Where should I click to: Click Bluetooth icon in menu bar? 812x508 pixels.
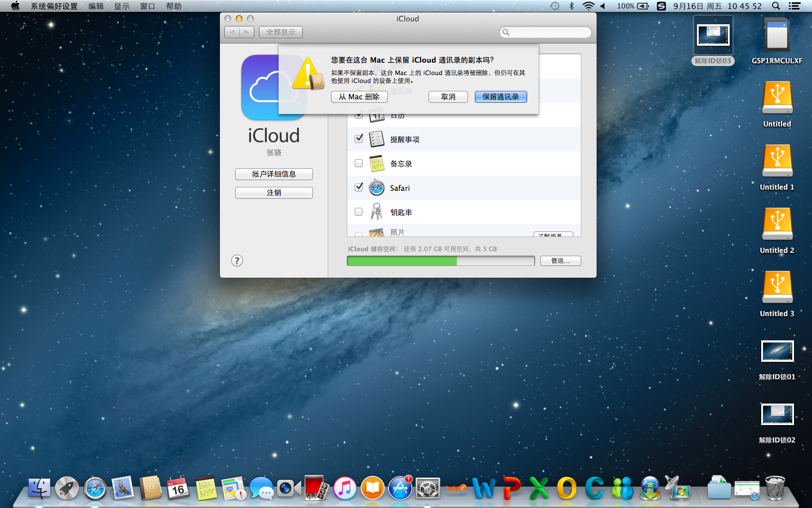(571, 6)
